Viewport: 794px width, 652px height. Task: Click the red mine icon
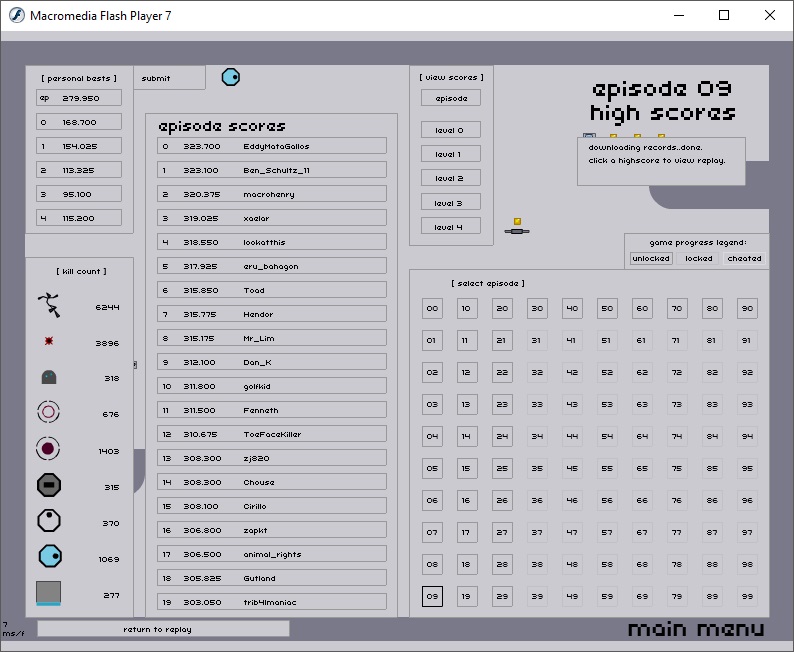point(49,342)
